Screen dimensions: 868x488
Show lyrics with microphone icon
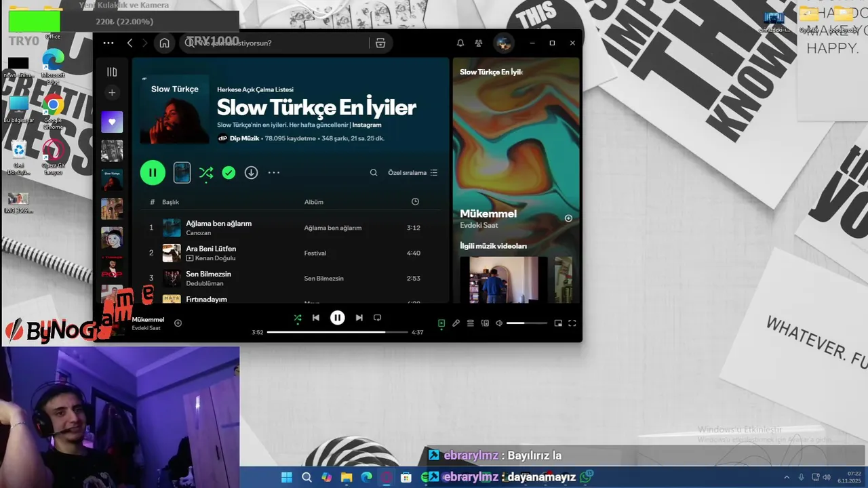[x=456, y=323]
